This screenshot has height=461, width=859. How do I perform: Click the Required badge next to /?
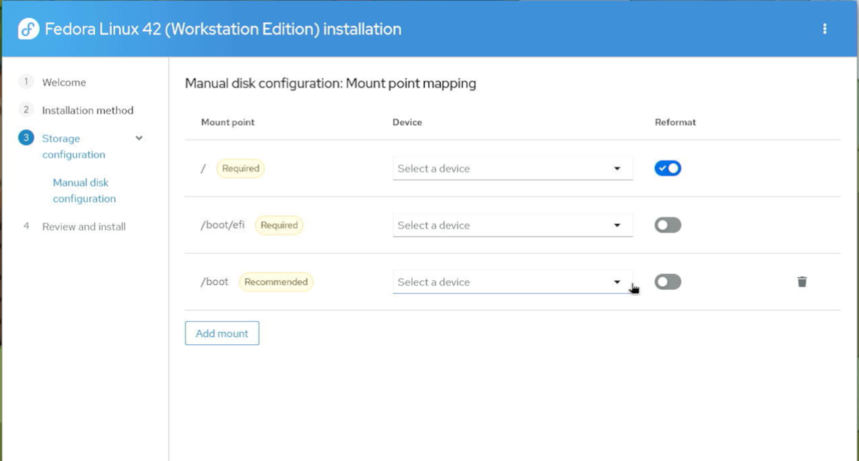click(x=240, y=168)
